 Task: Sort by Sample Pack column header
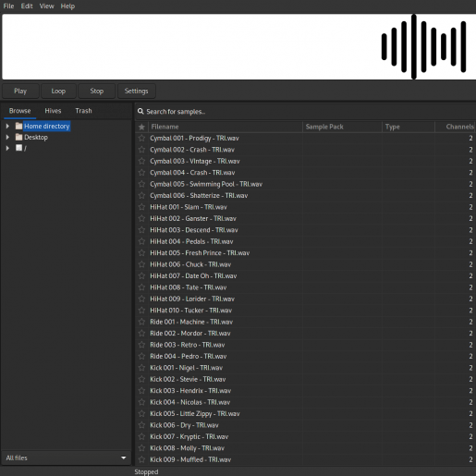click(x=342, y=127)
